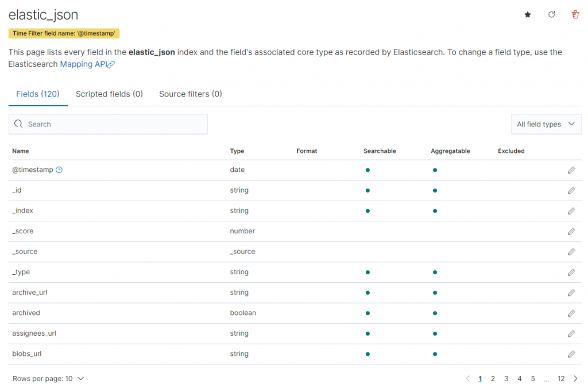Delete index pattern trash icon
The image size is (588, 384).
pyautogui.click(x=575, y=14)
